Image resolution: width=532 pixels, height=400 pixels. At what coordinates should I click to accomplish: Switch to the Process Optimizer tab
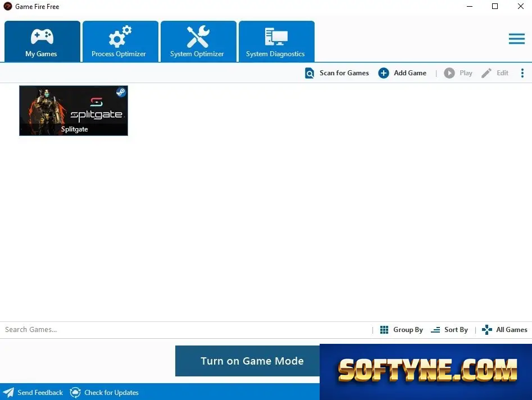pos(120,42)
